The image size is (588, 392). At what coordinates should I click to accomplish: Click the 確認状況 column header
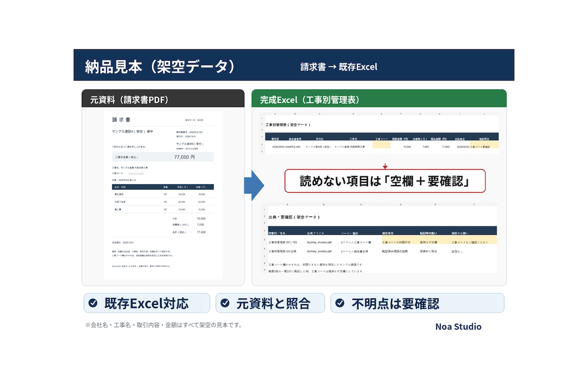484,139
